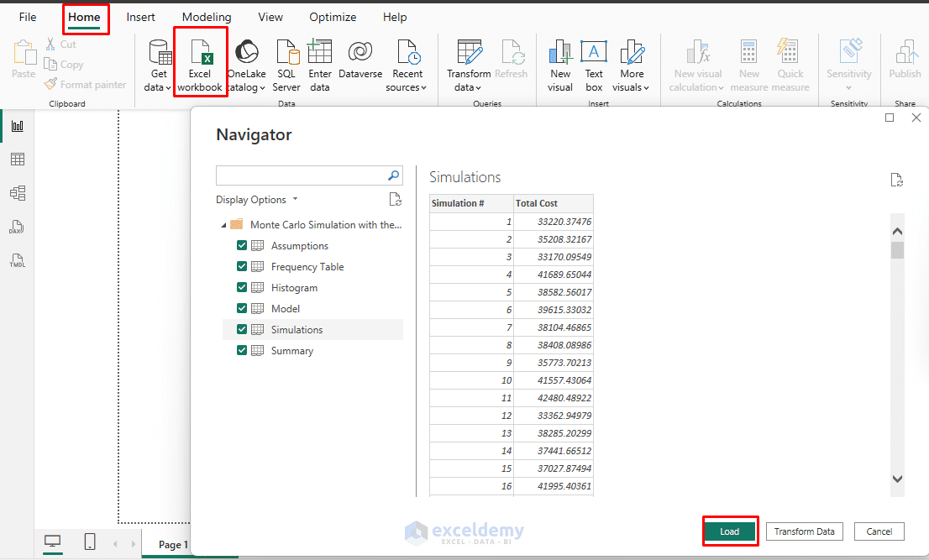929x560 pixels.
Task: Open the Help ribbon tab
Action: coord(395,17)
